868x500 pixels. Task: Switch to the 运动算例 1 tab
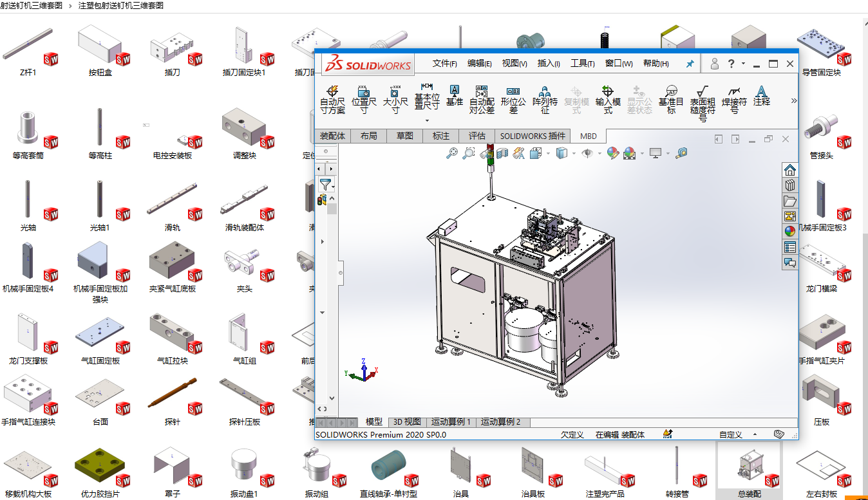[451, 422]
